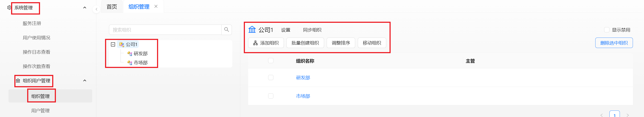Click the 公司1 folder icon in tree
This screenshot has height=117, width=644.
coord(122,44)
